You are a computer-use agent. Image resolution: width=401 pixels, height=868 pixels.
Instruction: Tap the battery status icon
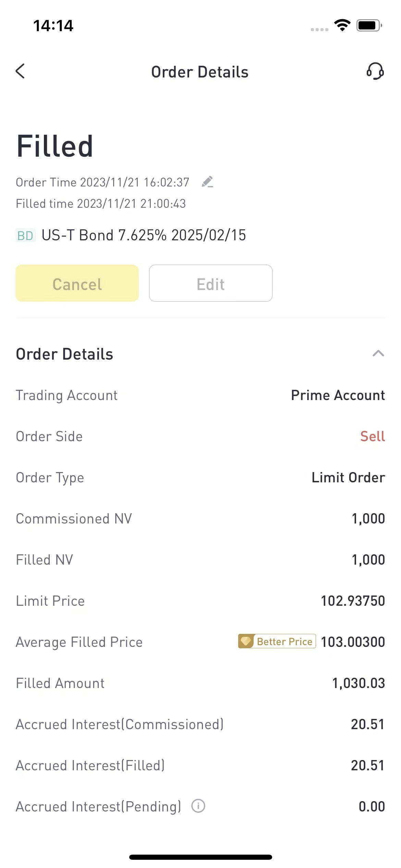click(x=369, y=25)
